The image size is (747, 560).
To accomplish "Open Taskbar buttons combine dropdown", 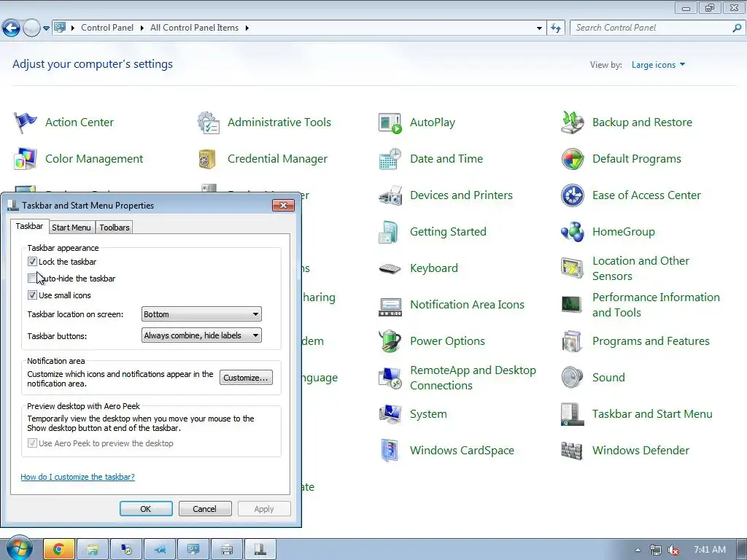I will pyautogui.click(x=201, y=335).
